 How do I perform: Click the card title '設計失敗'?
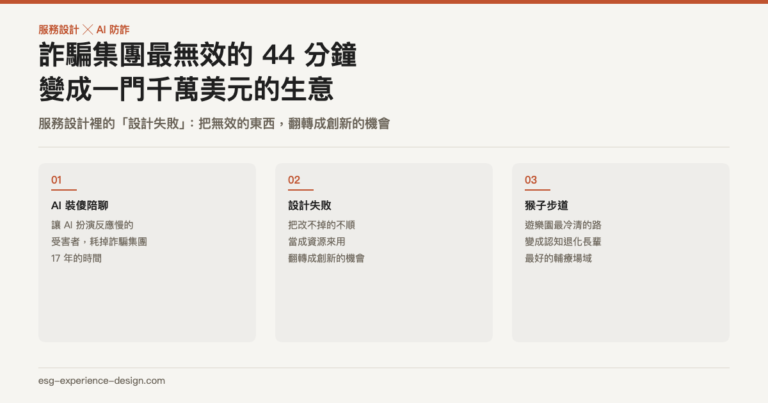coord(310,206)
